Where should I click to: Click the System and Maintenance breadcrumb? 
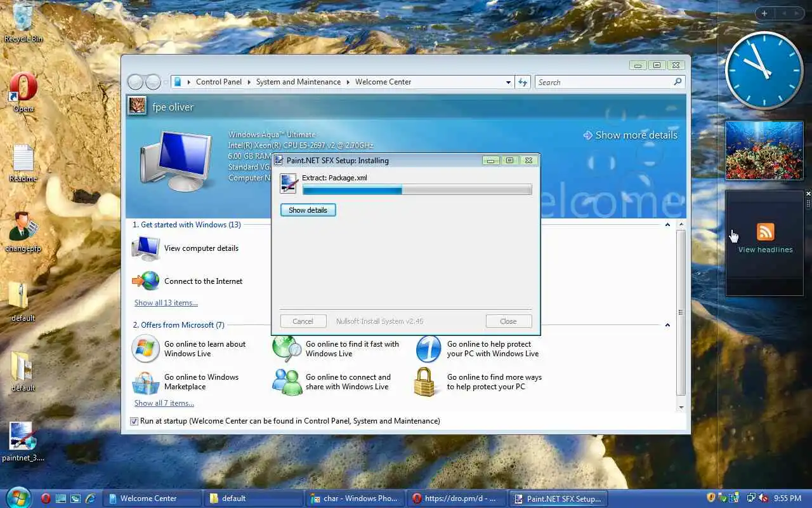tap(298, 82)
